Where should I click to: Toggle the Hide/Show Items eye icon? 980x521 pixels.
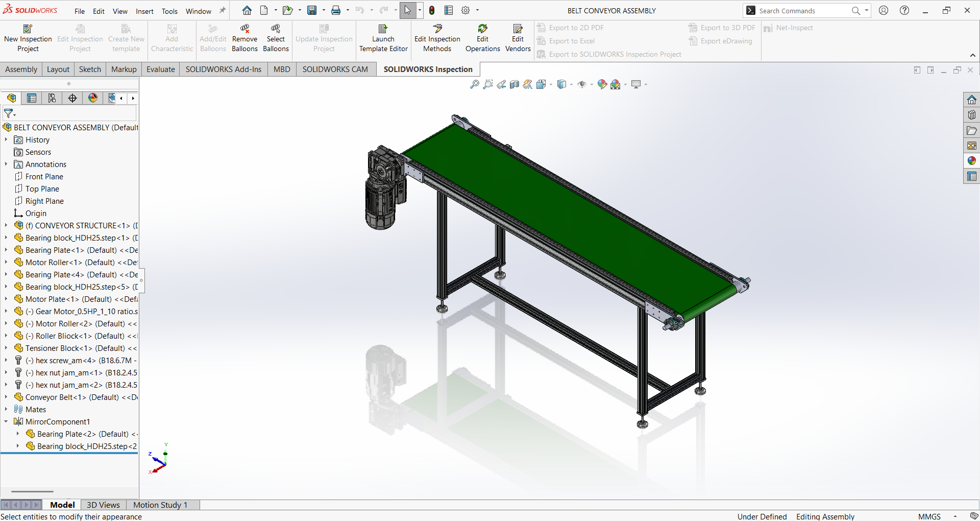581,84
